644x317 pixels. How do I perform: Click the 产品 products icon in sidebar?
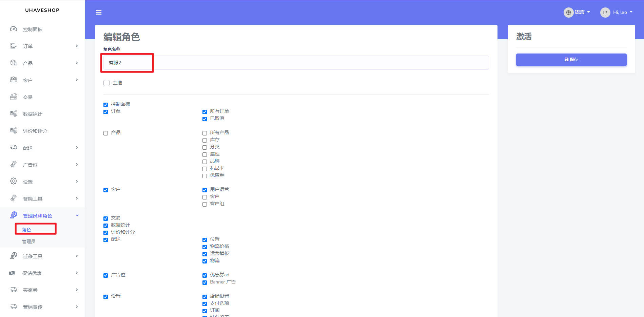click(x=14, y=63)
